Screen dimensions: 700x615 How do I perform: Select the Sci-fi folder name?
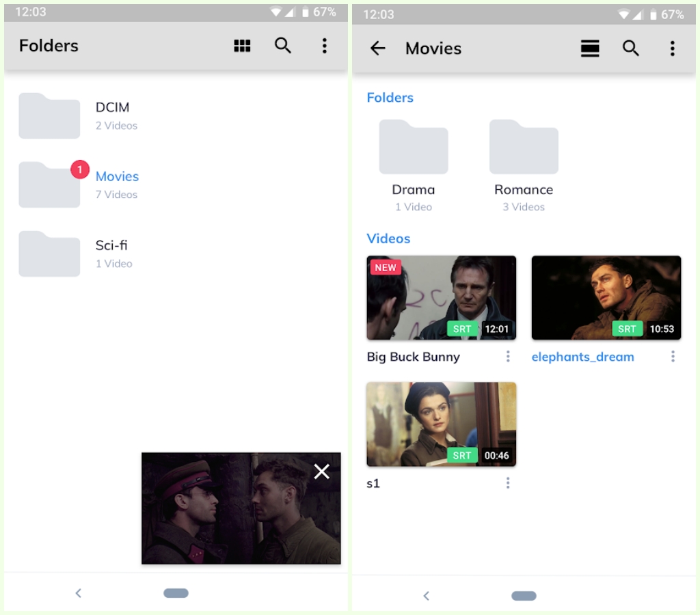click(x=111, y=245)
